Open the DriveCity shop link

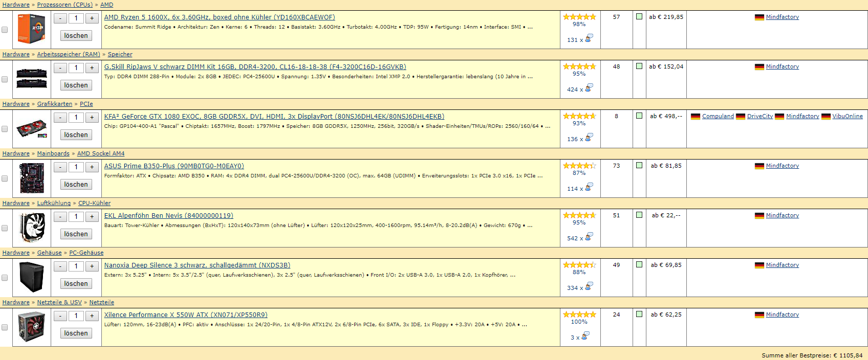tap(760, 117)
